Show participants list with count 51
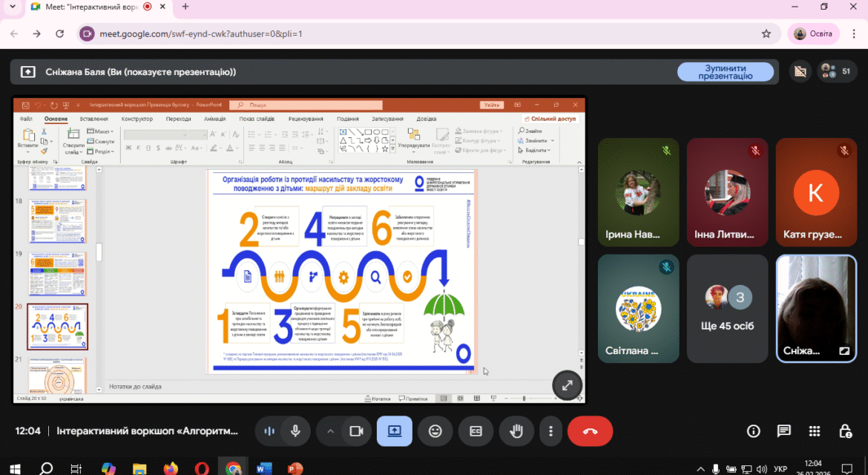Viewport: 868px width, 475px height. point(836,71)
